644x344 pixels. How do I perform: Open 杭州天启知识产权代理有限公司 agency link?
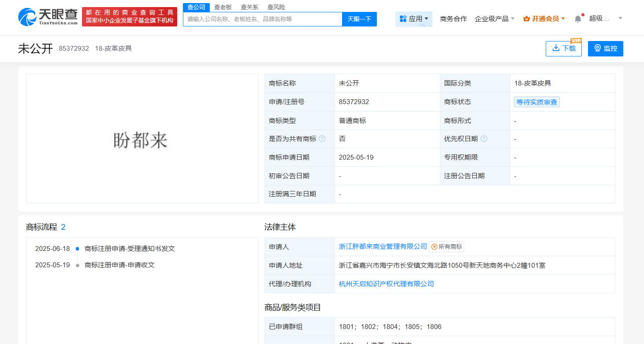point(386,284)
